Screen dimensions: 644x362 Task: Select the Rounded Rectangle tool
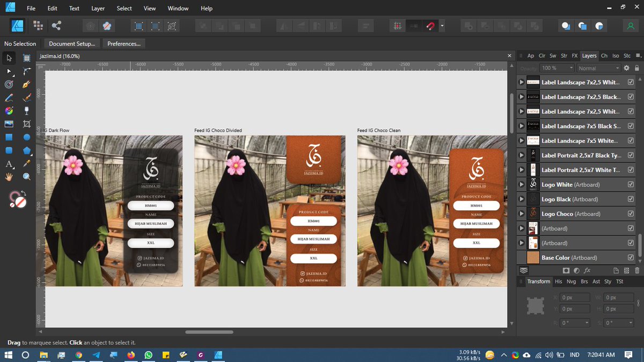point(9,151)
